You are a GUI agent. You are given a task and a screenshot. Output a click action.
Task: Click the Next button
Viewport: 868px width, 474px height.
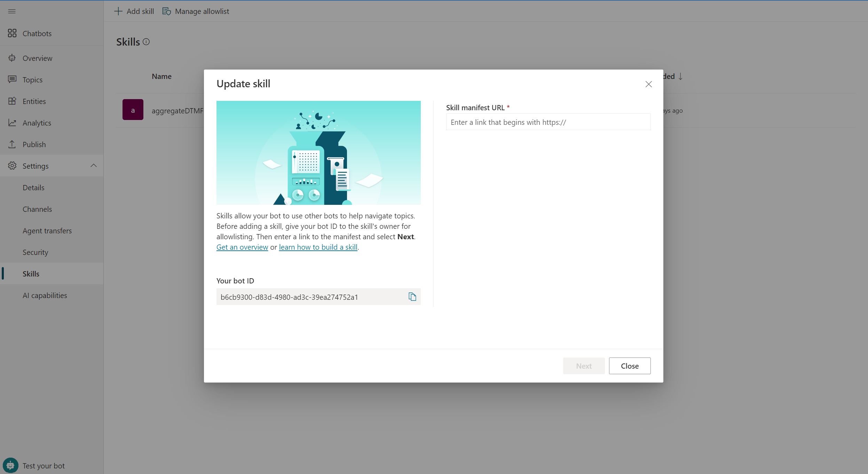pos(584,366)
